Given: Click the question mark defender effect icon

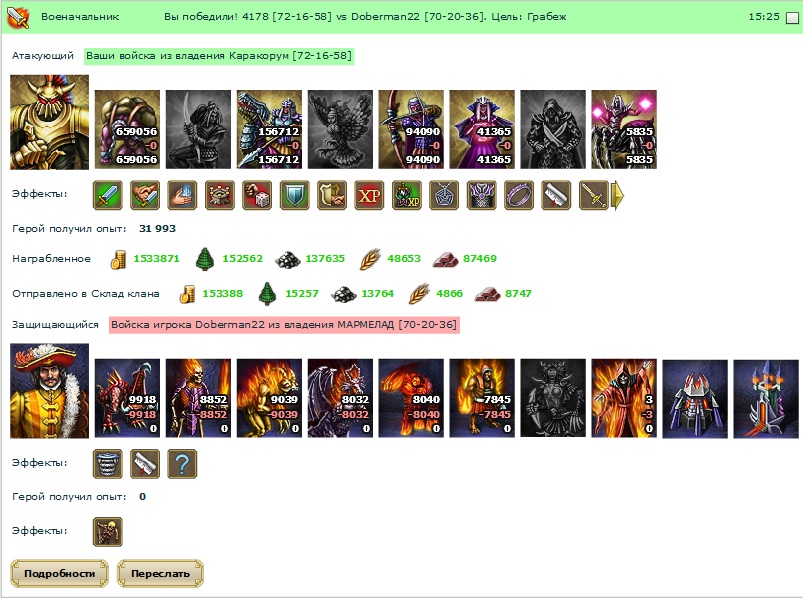Looking at the screenshot, I should coord(182,464).
